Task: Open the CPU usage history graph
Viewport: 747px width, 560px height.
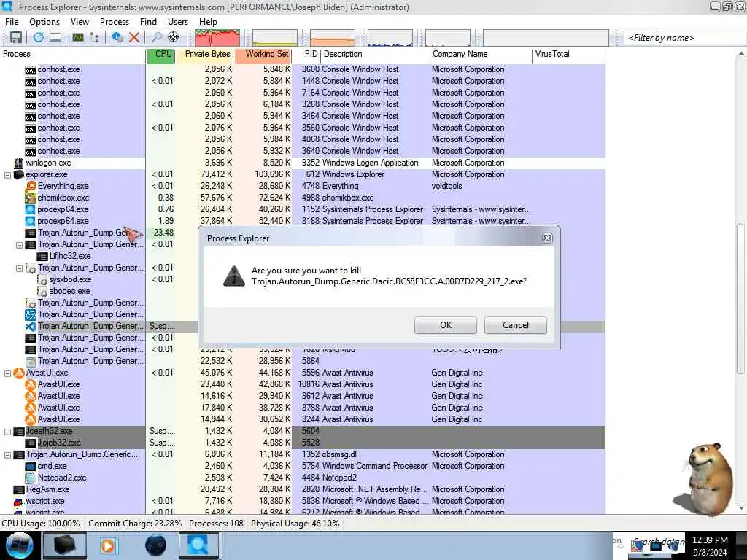Action: click(x=217, y=38)
